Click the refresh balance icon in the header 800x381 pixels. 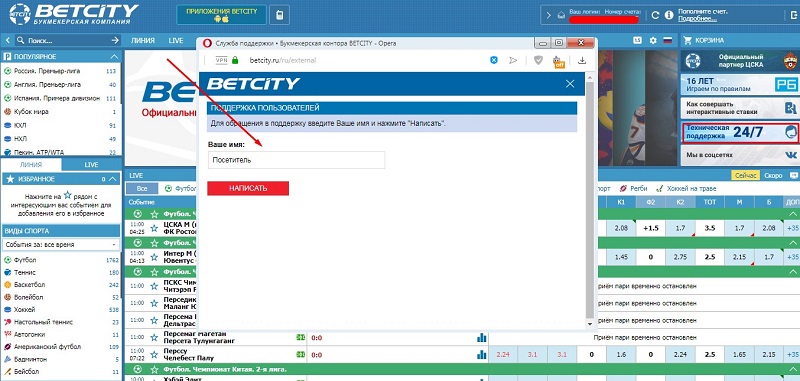[x=656, y=15]
